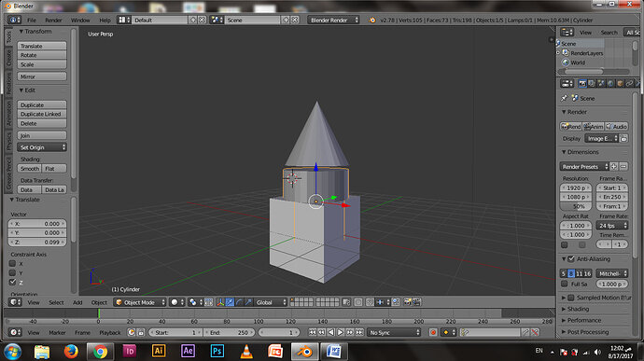The width and height of the screenshot is (644, 361).
Task: Adjust the 50% resolution percentage slider
Action: (576, 206)
